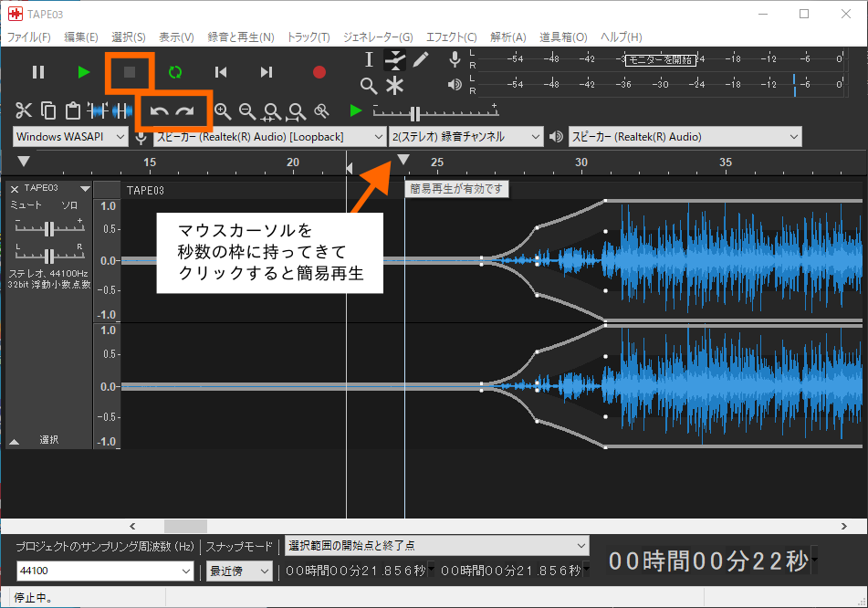
Task: Skip to end of the track
Action: click(x=267, y=72)
